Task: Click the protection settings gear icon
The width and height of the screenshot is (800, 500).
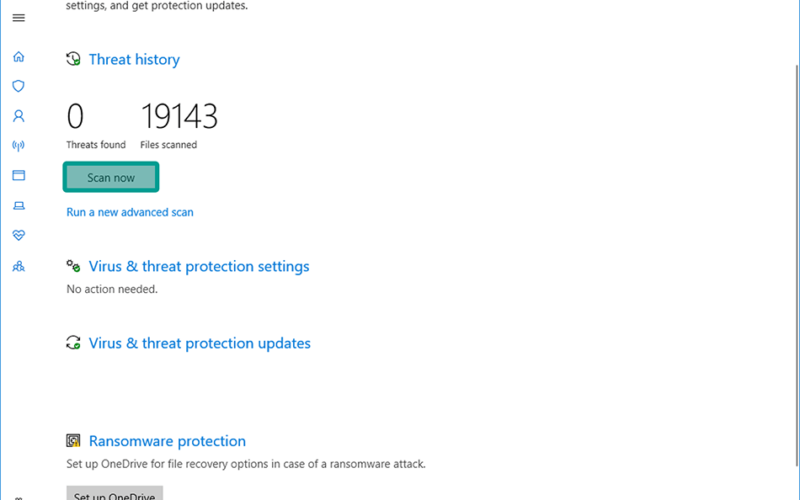Action: tap(73, 266)
